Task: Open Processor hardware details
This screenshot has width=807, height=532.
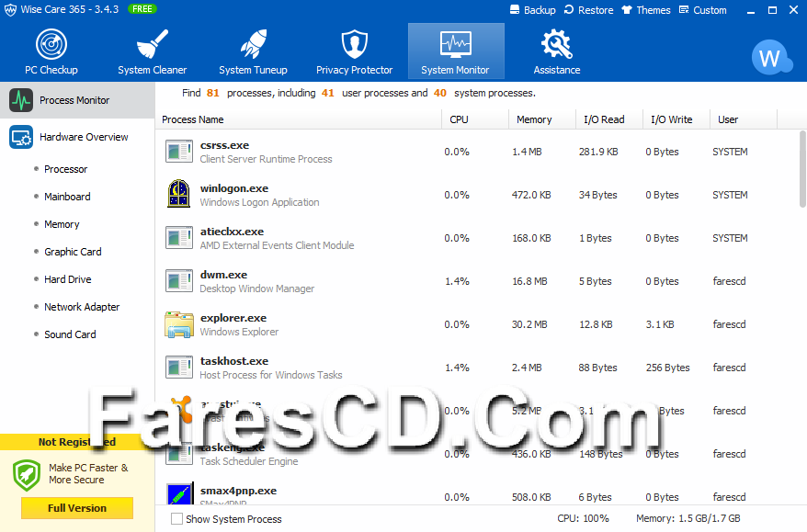Action: [66, 169]
